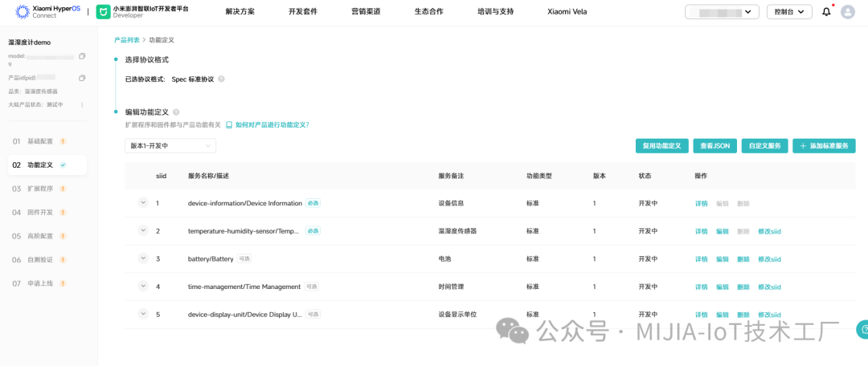This screenshot has height=366, width=868.
Task: Click 编辑 for temperature-humidity-sensor row
Action: [x=723, y=231]
